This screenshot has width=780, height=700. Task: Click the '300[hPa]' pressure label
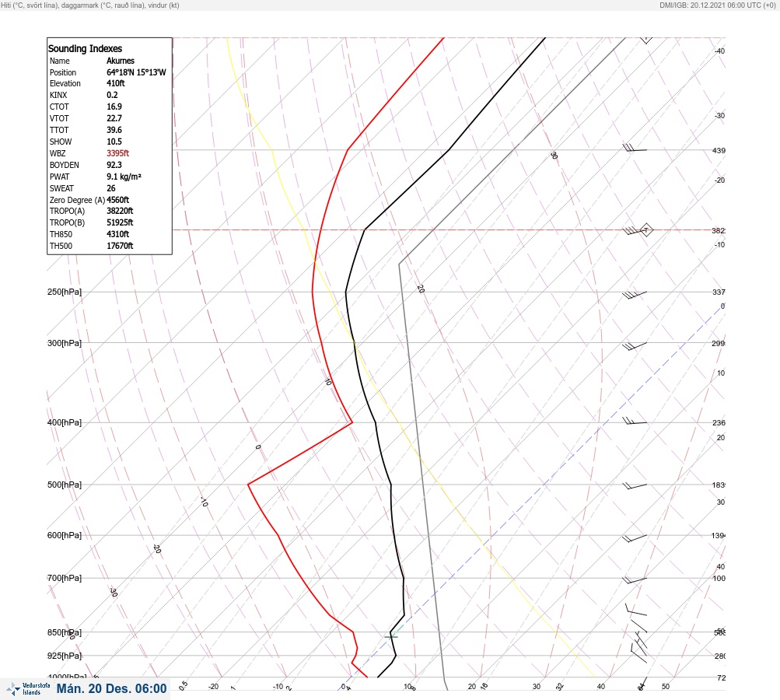click(x=65, y=343)
